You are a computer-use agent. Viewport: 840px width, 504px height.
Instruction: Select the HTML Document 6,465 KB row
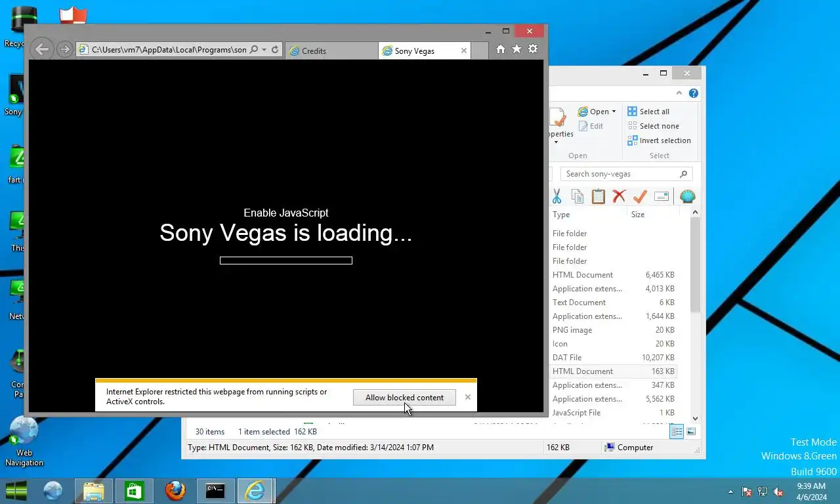point(614,275)
